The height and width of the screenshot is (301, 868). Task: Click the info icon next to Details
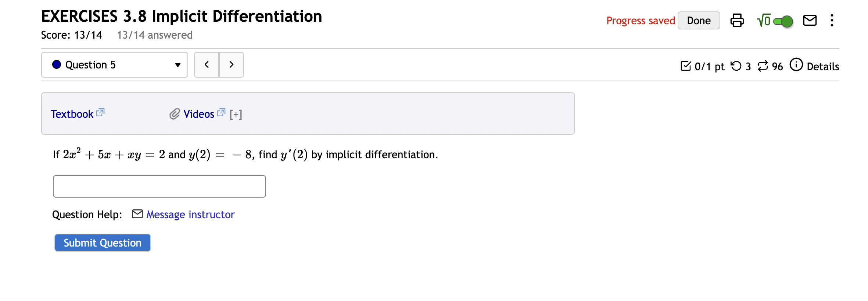(x=796, y=65)
